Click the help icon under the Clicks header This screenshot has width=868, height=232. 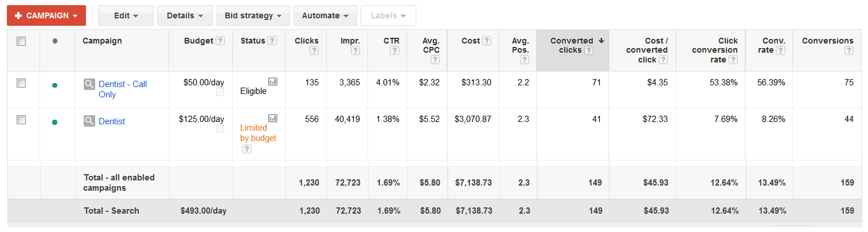[314, 51]
